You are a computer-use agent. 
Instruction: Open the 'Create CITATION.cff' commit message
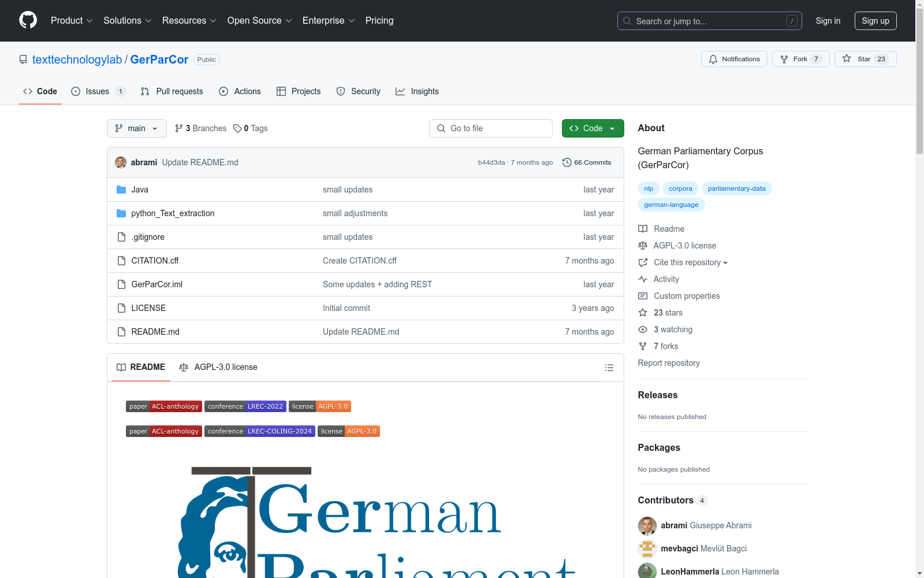coord(360,261)
